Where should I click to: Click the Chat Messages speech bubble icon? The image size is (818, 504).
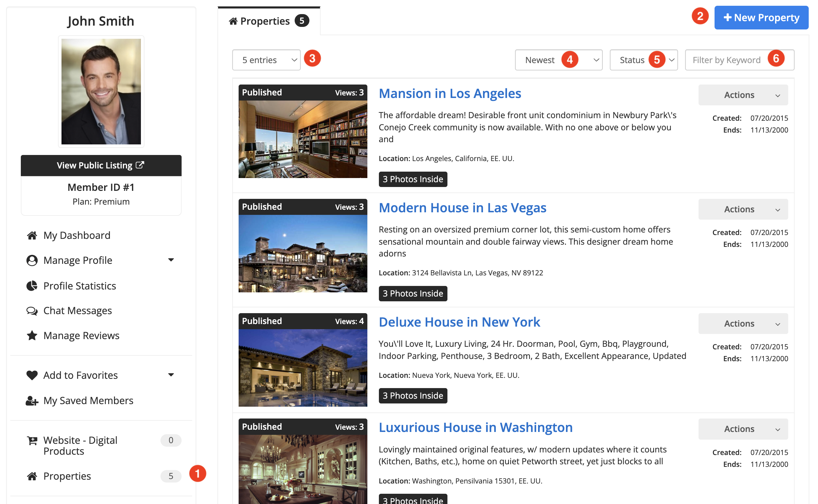(32, 311)
